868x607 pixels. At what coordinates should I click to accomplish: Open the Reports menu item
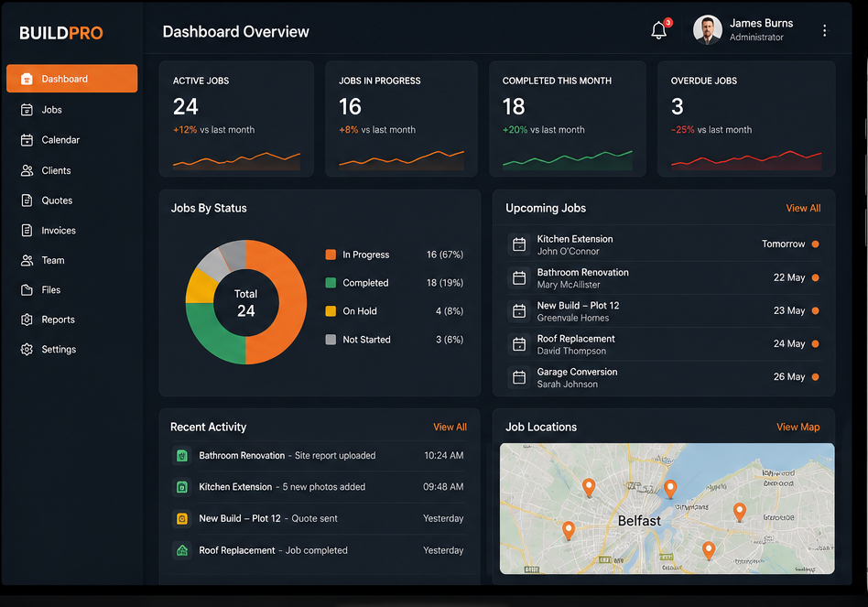tap(72, 320)
